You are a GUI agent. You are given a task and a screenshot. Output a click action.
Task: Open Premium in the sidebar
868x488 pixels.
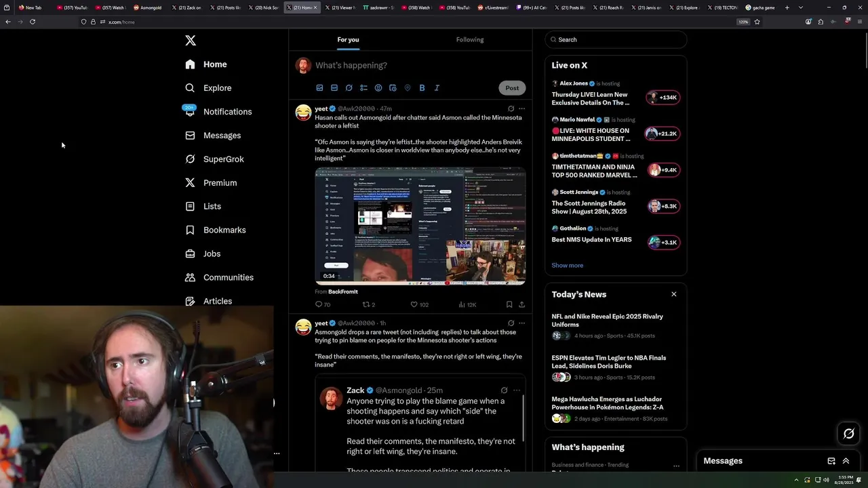point(210,183)
